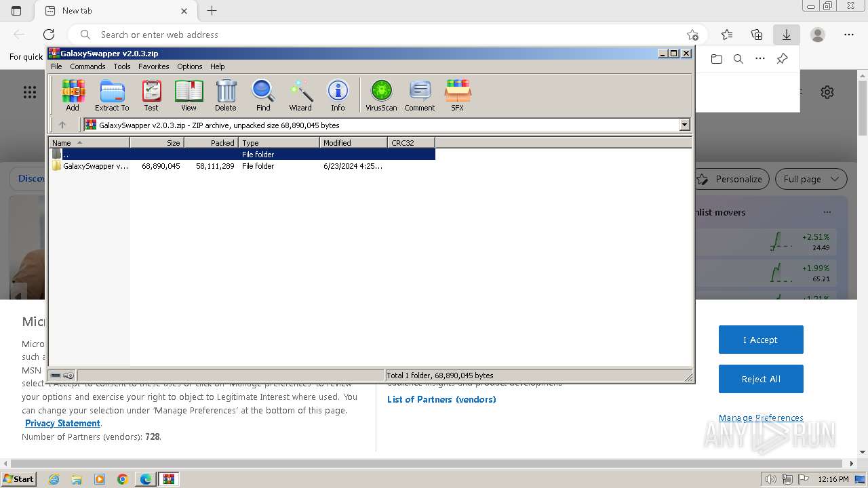Viewport: 868px width, 488px height.
Task: Launch the Wizard wand tool
Action: point(300,95)
